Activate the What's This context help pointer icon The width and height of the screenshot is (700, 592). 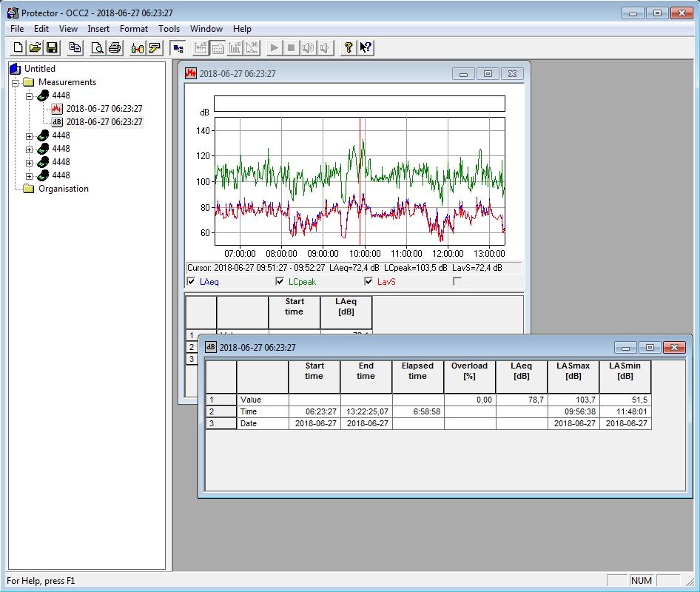(x=366, y=47)
